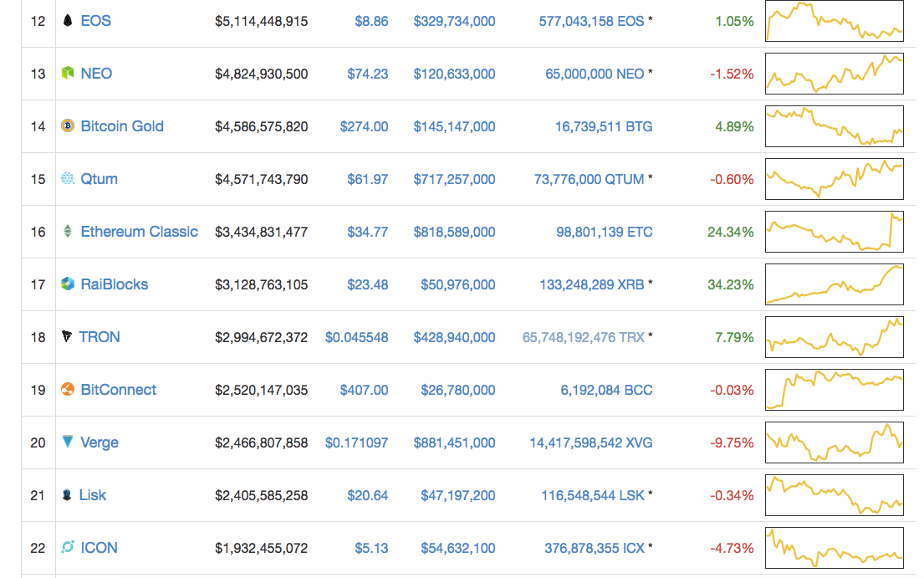Open the Verge name link
This screenshot has width=924, height=578.
coord(99,442)
